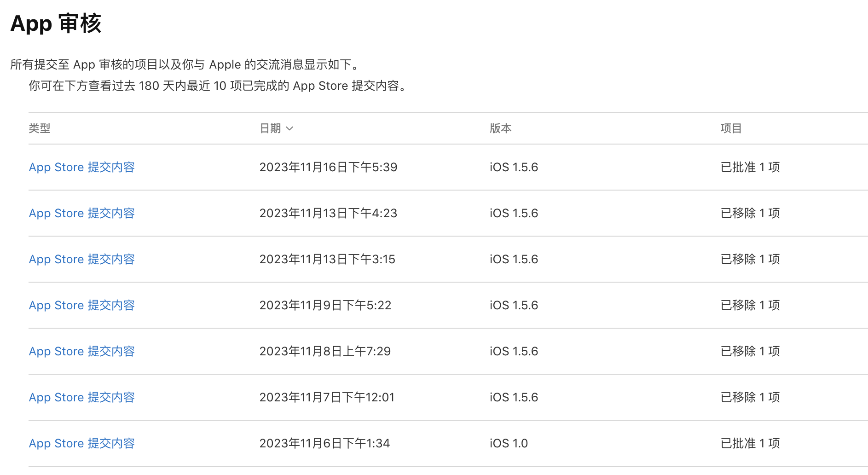This screenshot has height=475, width=868.
Task: Click the App 审核 page heading
Action: [56, 23]
